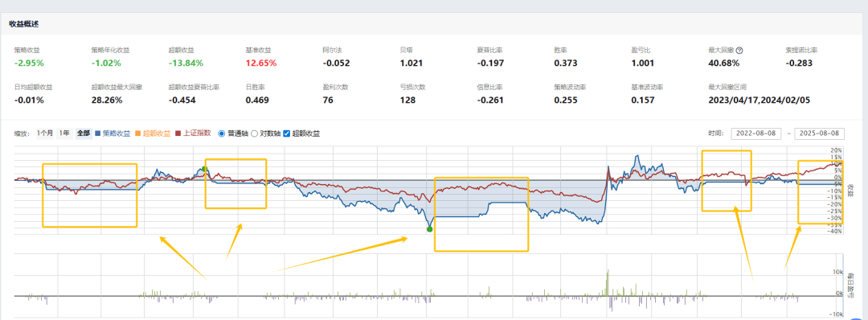Set zoom range to 全部

point(84,133)
